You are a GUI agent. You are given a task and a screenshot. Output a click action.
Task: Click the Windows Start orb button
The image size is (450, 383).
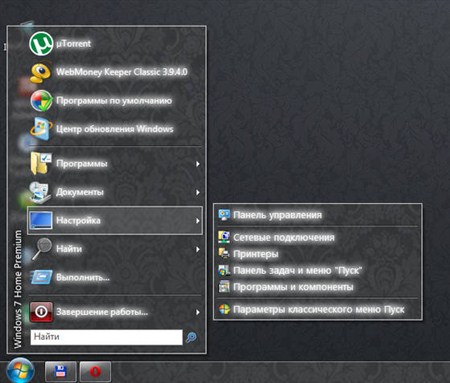[x=20, y=370]
